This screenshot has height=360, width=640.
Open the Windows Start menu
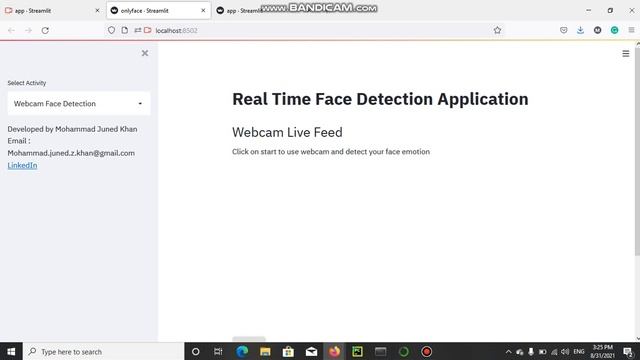tap(11, 351)
